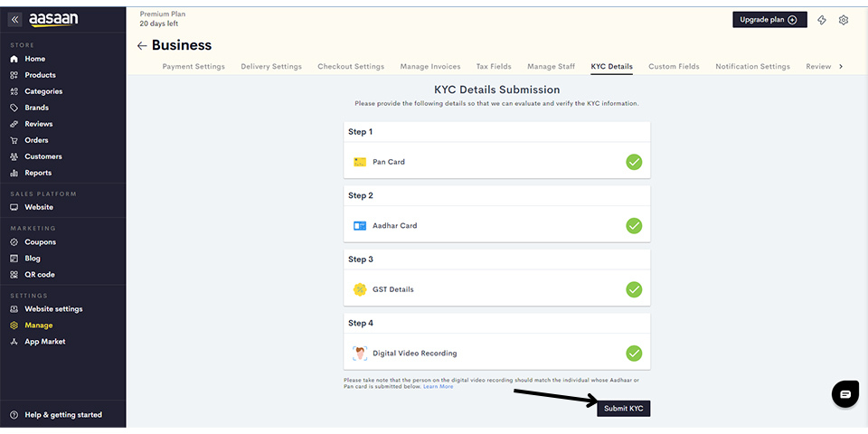Click the Submit KYC button
868x434 pixels.
623,409
